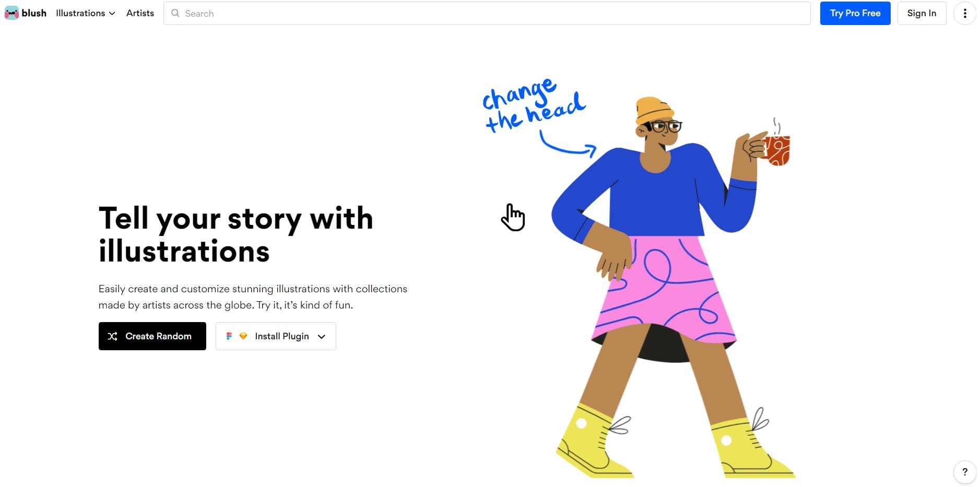The width and height of the screenshot is (980, 487).
Task: Click the Try Pro Free button
Action: (x=855, y=13)
